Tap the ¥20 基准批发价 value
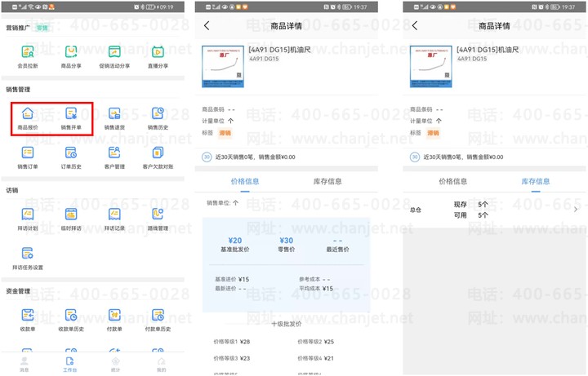The height and width of the screenshot is (376, 588). [235, 241]
